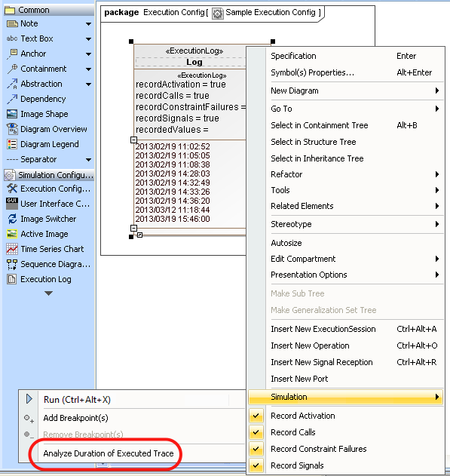Click the Run play arrow icon
Viewport: 450px width, 476px height.
[x=29, y=399]
